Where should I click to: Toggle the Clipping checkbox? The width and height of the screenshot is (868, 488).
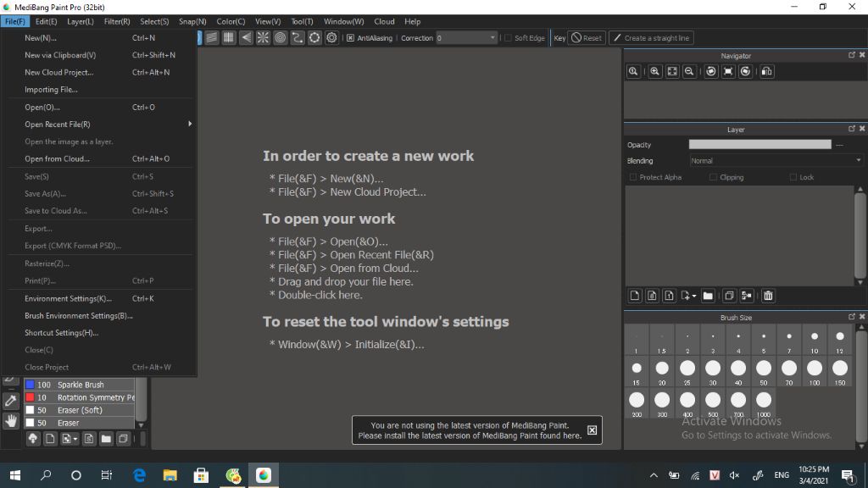(714, 177)
